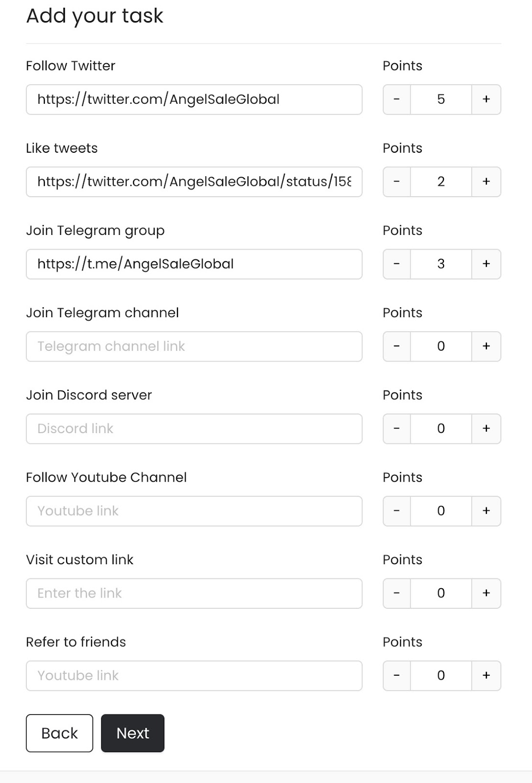Decrease Refer to friends points
The image size is (532, 783).
[x=397, y=675]
